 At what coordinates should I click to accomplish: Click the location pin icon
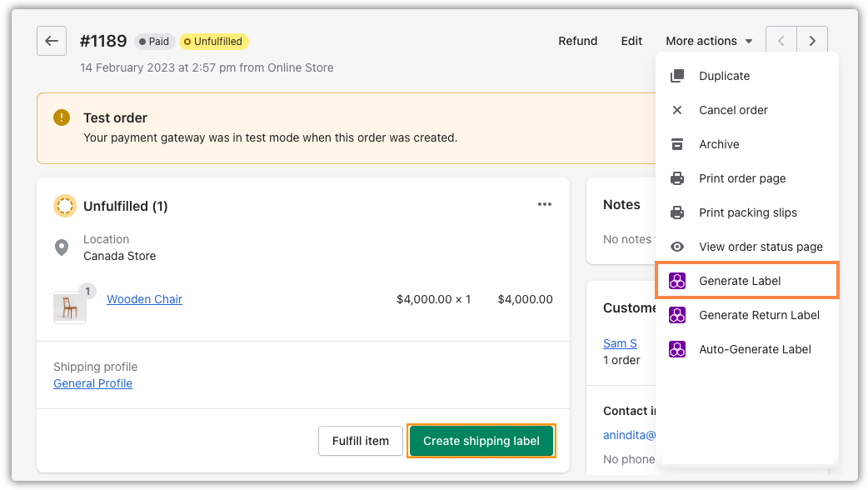point(62,247)
